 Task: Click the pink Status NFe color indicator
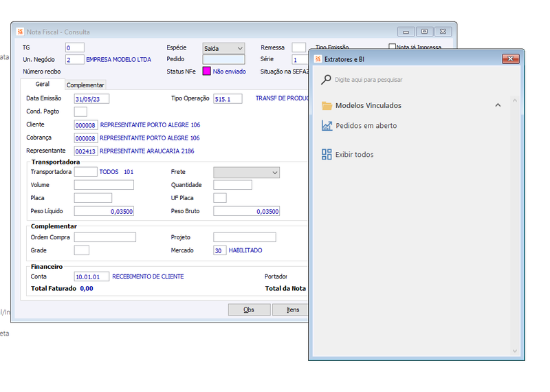tap(207, 72)
